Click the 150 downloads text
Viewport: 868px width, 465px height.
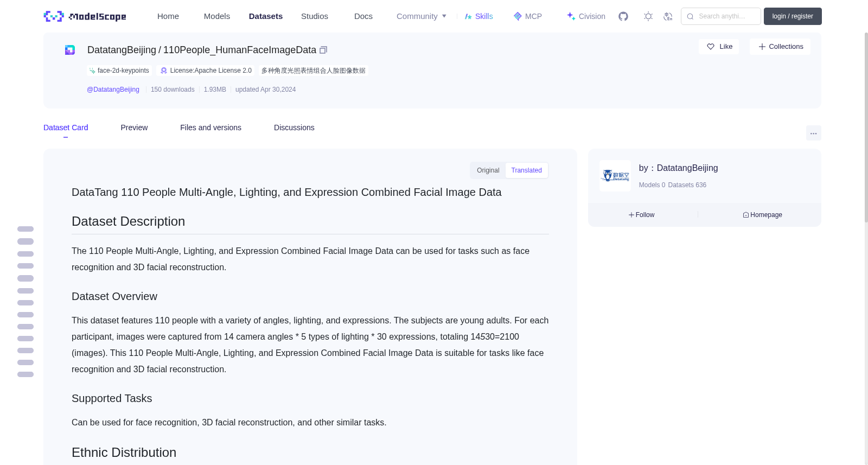pyautogui.click(x=173, y=90)
